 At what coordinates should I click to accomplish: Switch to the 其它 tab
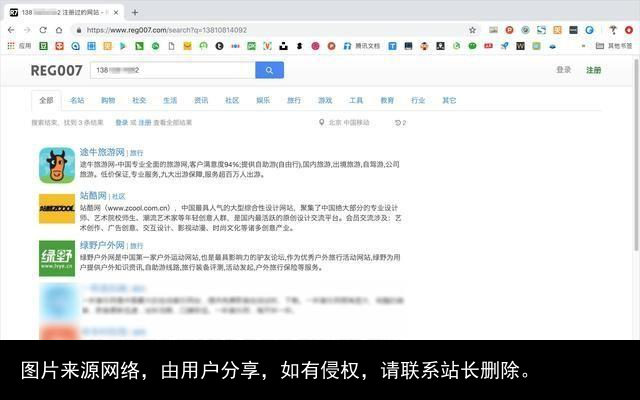(449, 100)
